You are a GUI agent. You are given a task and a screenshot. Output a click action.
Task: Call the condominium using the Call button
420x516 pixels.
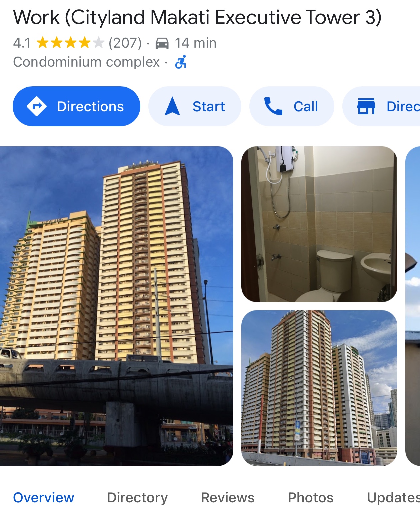[x=292, y=106]
